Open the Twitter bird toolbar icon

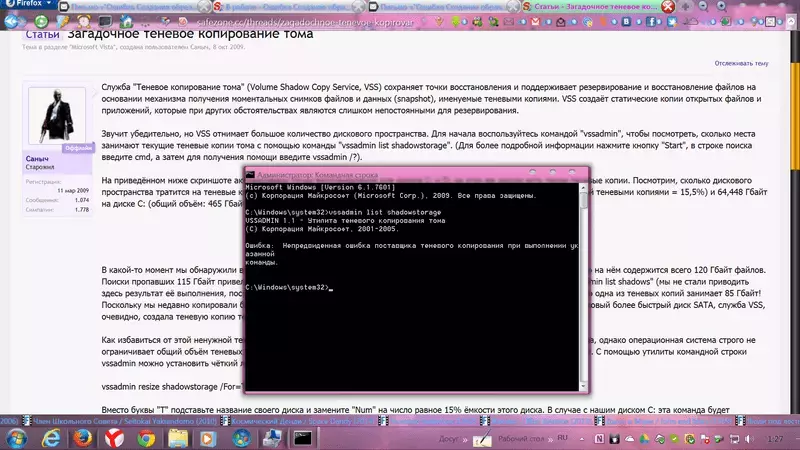[x=672, y=22]
